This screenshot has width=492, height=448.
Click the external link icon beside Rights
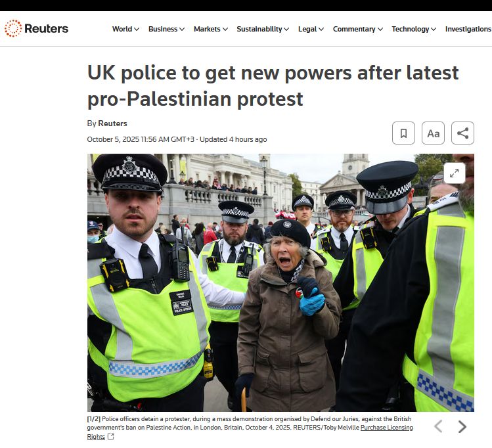110,436
